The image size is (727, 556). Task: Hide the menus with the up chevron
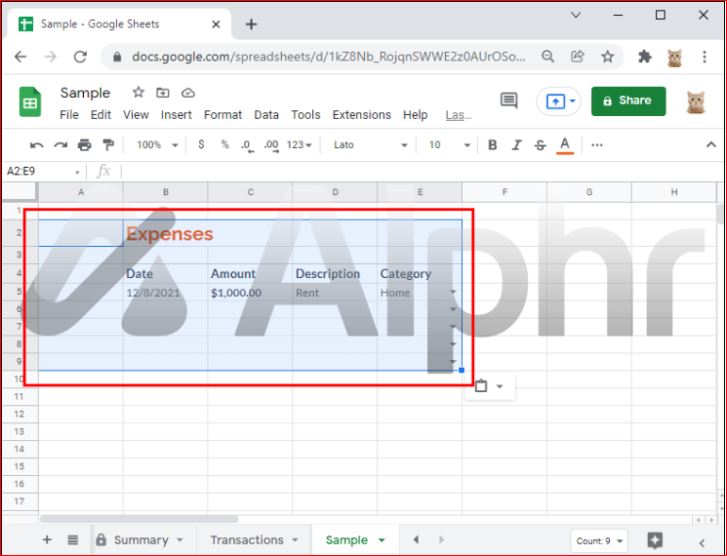pyautogui.click(x=711, y=145)
